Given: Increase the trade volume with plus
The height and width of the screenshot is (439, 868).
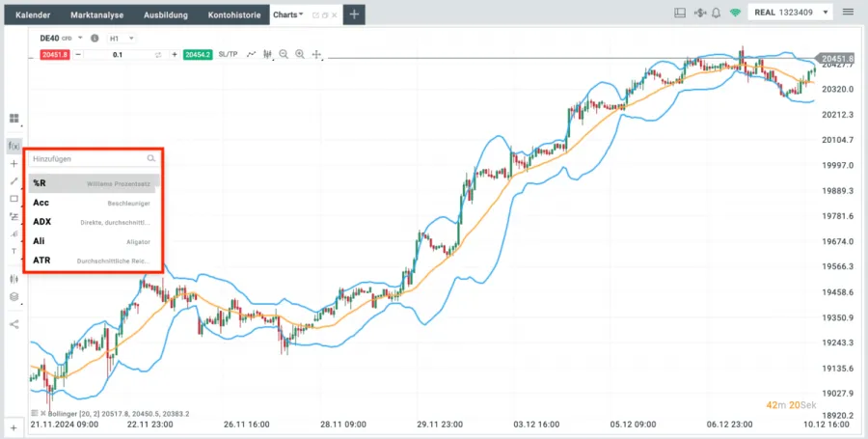Looking at the screenshot, I should pos(174,55).
